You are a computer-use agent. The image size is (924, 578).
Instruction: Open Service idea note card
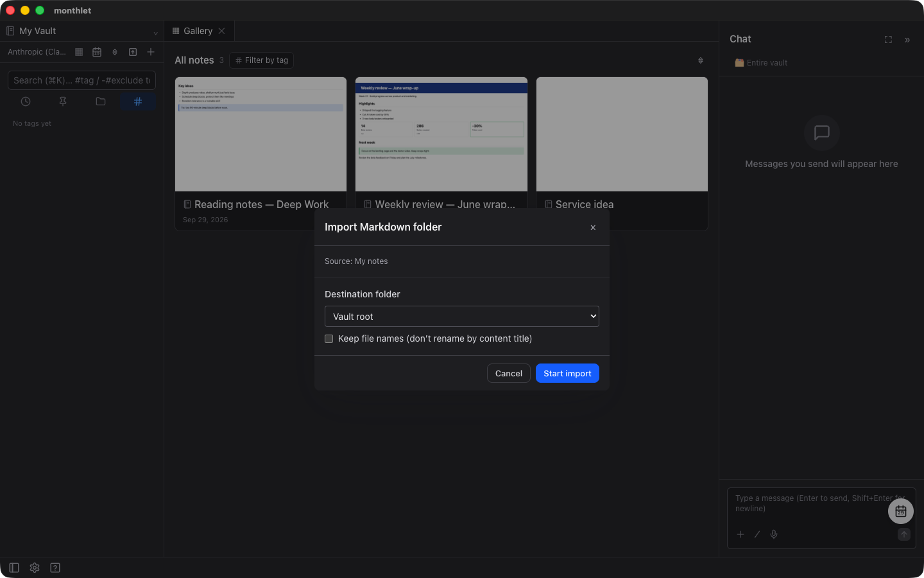[x=622, y=153]
